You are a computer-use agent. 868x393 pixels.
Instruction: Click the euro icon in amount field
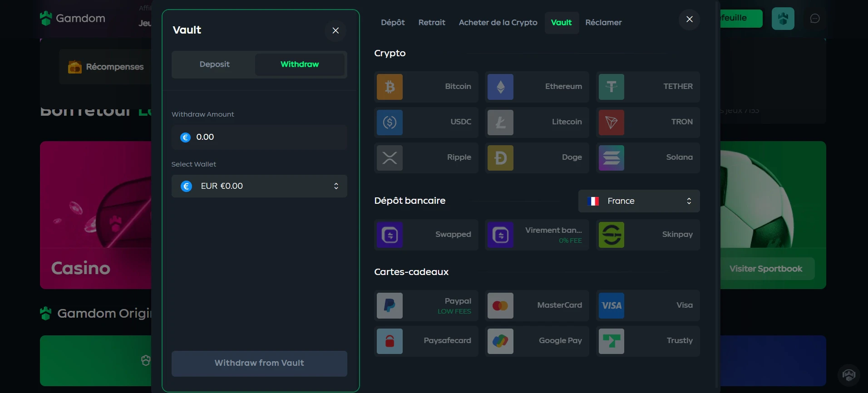(x=185, y=137)
